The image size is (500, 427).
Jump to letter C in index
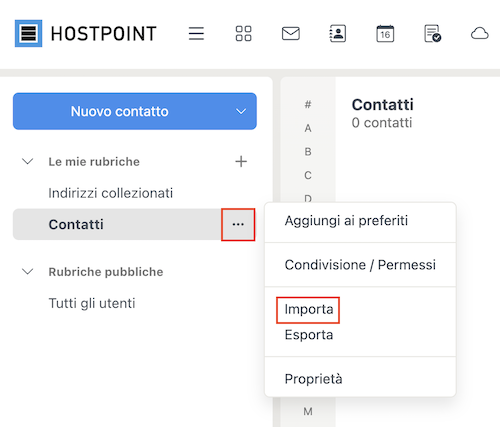point(308,175)
